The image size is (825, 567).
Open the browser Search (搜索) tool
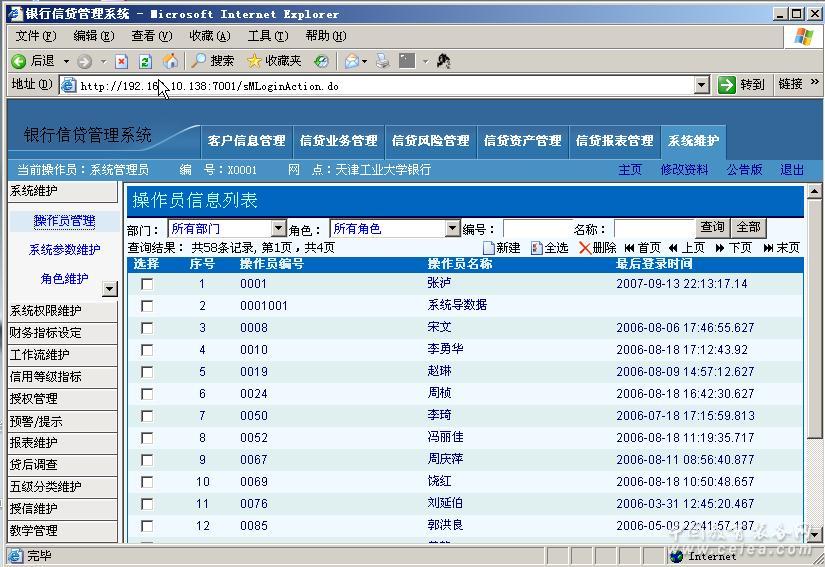pos(212,61)
